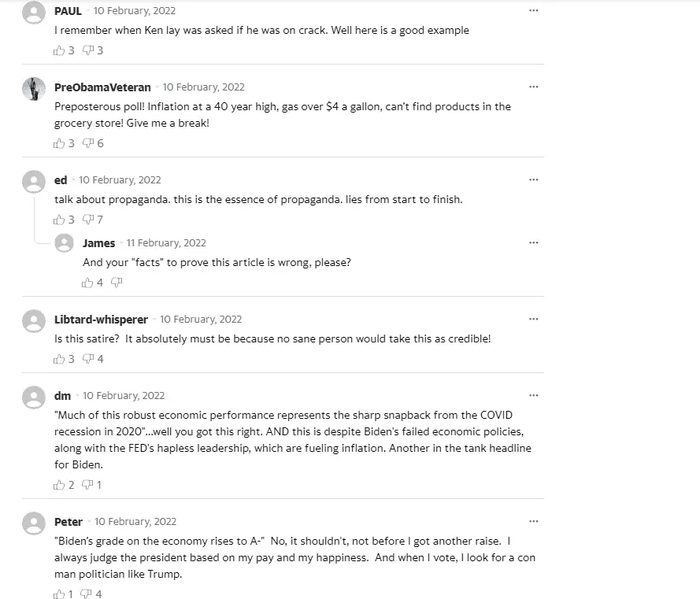Screen dimensions: 700x599
Task: Click PreObamaVeteran's profile picture
Action: click(x=34, y=88)
